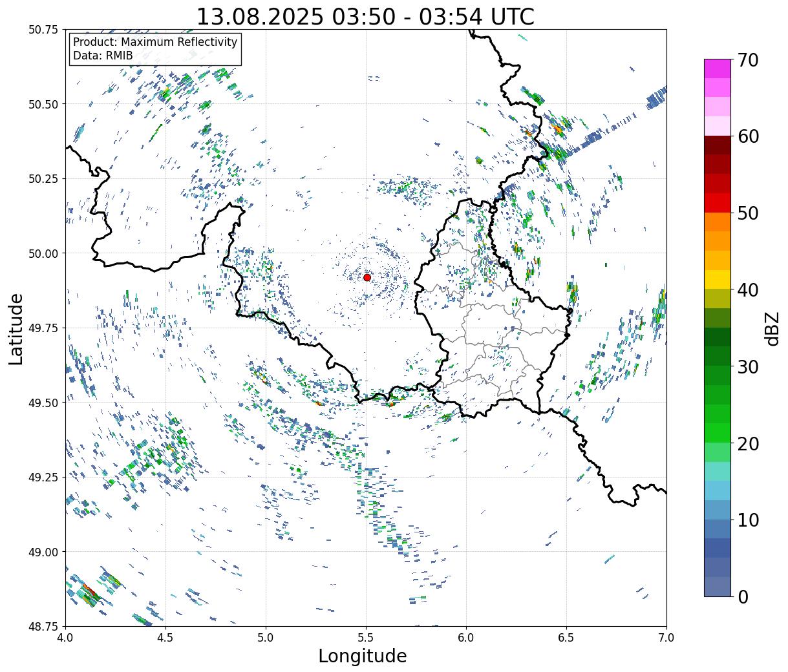The width and height of the screenshot is (788, 672).
Task: Click the red radar location marker
Action: 367,277
